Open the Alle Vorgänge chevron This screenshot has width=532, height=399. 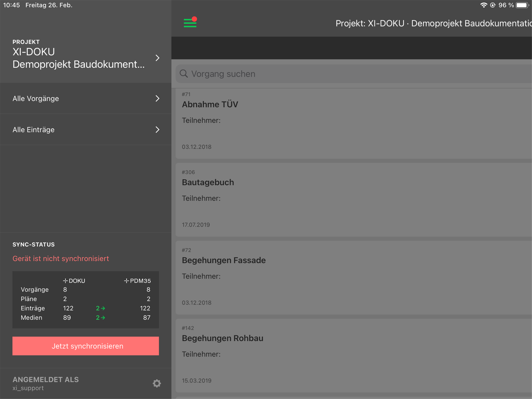pos(157,98)
